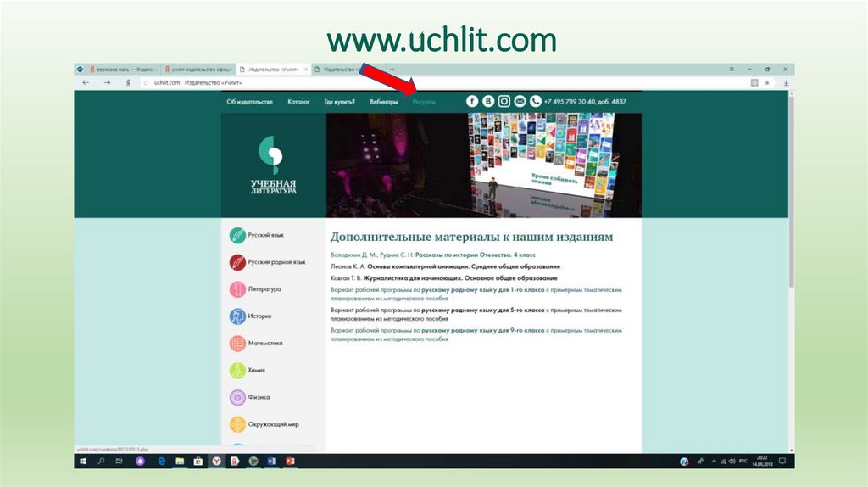Select the Окружающий мир subject icon
The height and width of the screenshot is (487, 868).
click(237, 424)
